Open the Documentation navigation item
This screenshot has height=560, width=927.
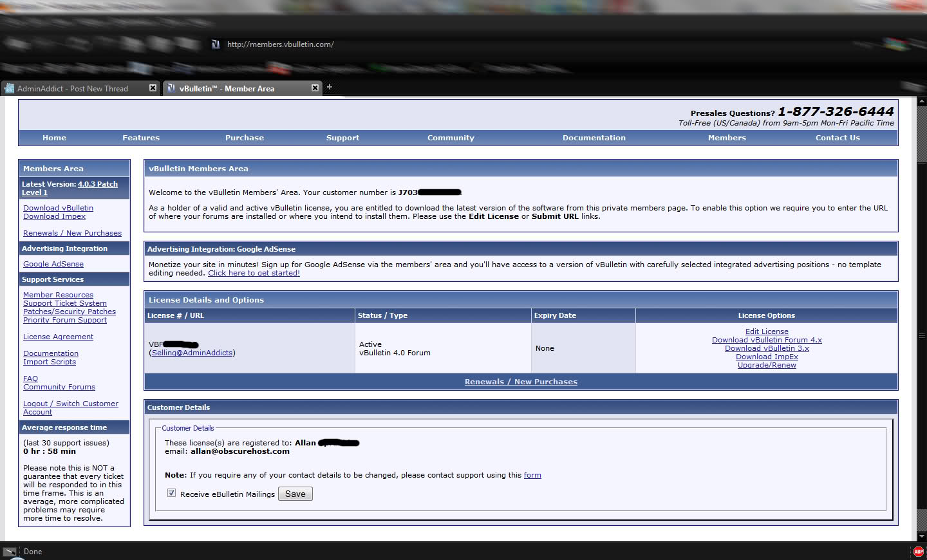(x=594, y=138)
